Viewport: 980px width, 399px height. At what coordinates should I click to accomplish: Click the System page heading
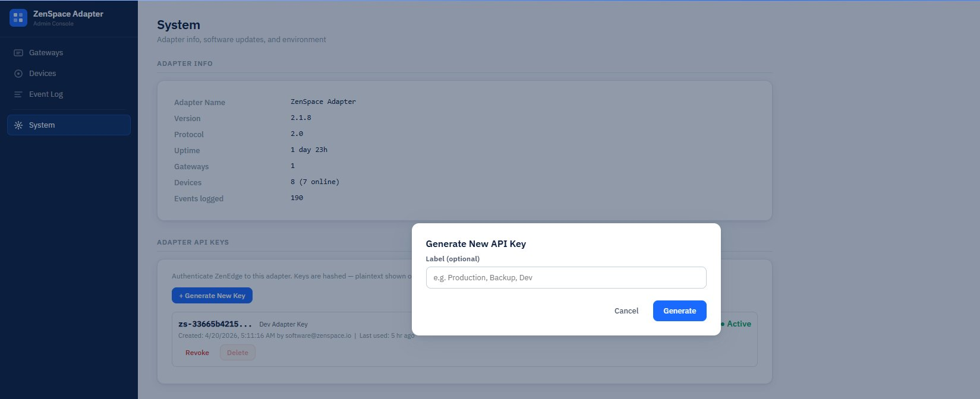click(x=178, y=25)
